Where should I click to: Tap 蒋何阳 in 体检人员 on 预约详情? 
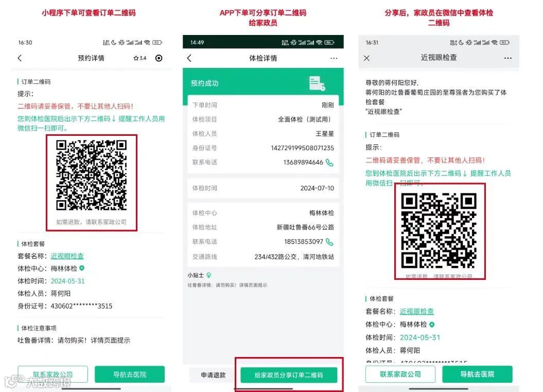click(x=61, y=293)
